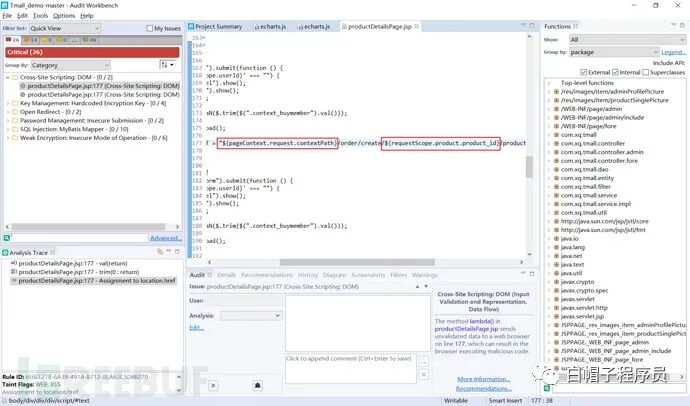Image resolution: width=690 pixels, height=406 pixels.
Task: Open the Recommendations... link
Action: pos(484,389)
